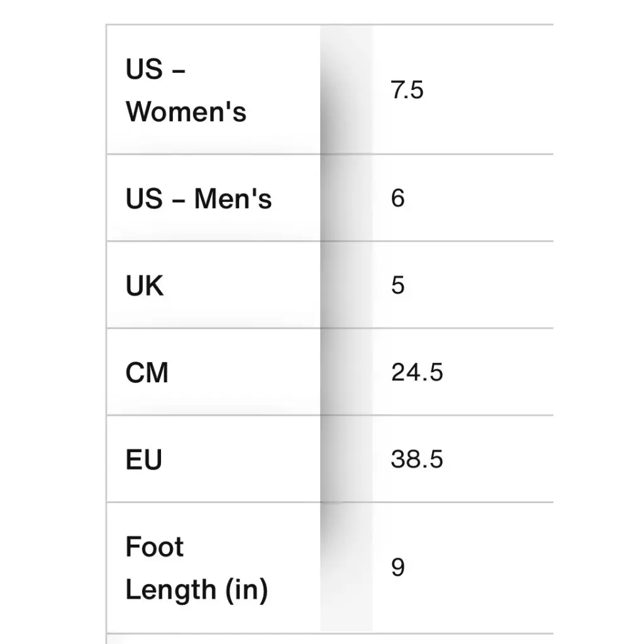Click the word "Foot" in last row
The width and height of the screenshot is (644, 644).
(x=155, y=547)
